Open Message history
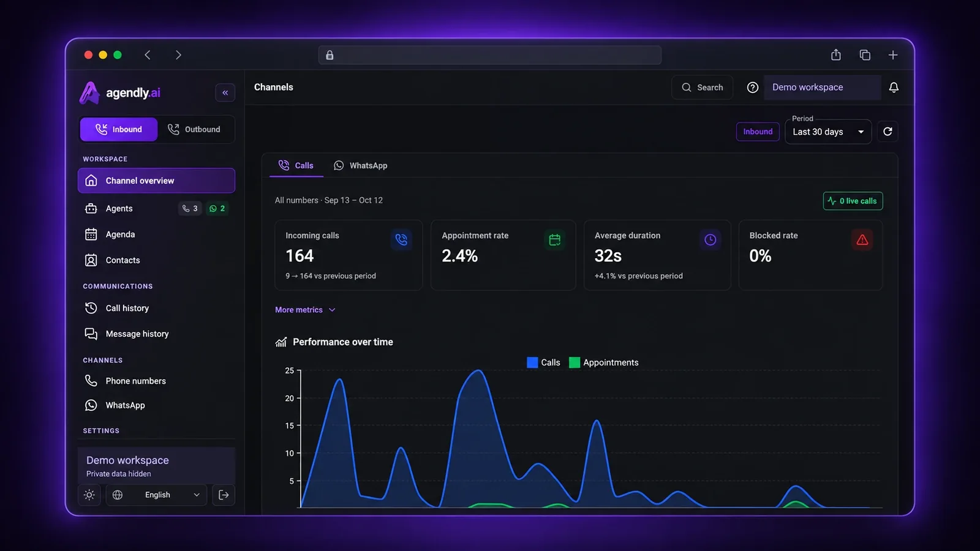 [x=156, y=334]
